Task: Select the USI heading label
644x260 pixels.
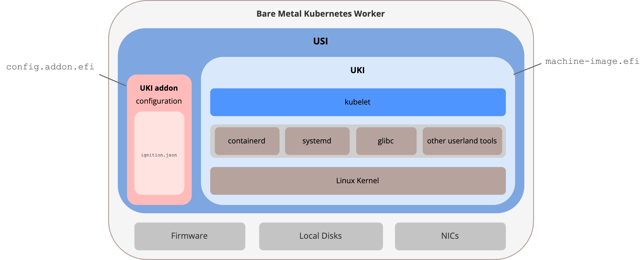Action: tap(320, 41)
